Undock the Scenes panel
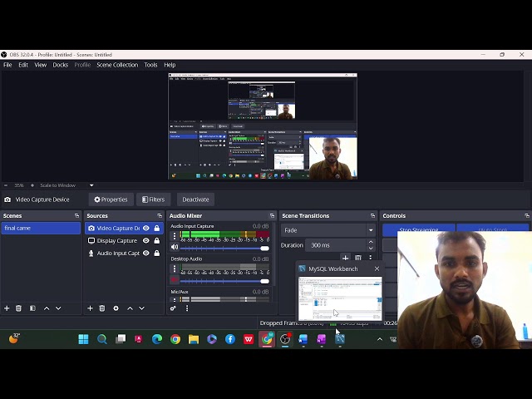 [x=76, y=216]
